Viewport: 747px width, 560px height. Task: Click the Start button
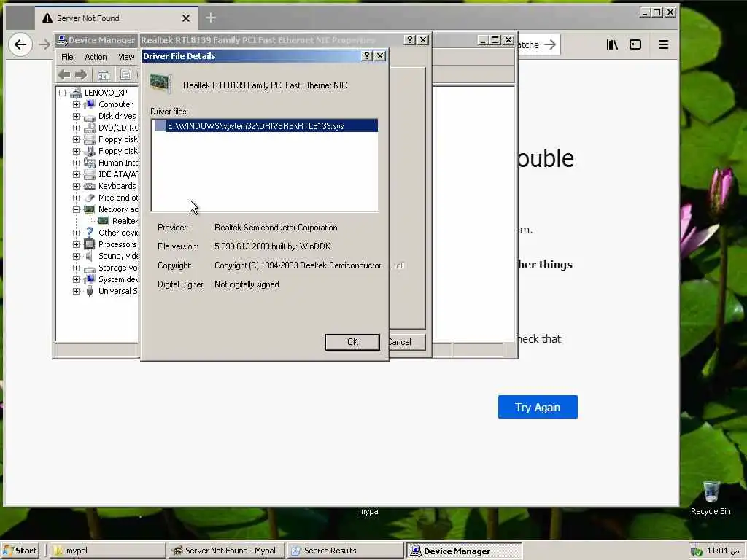pos(20,551)
